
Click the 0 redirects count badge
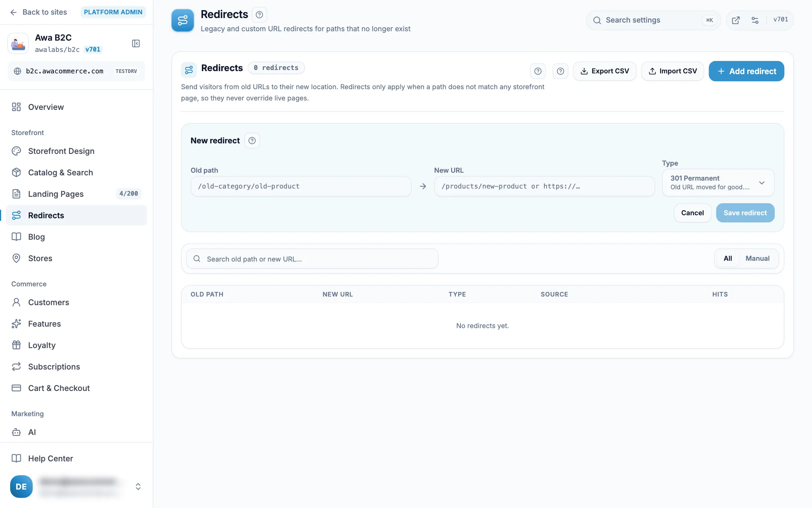tap(276, 68)
